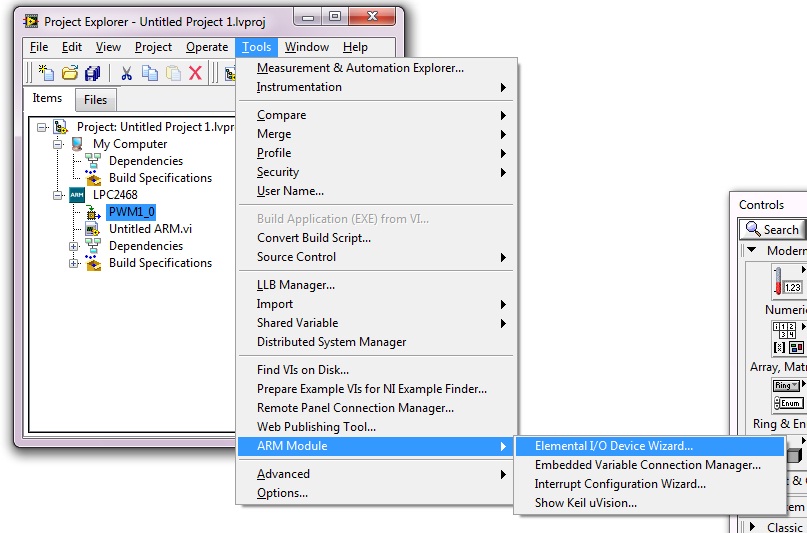The height and width of the screenshot is (533, 807).
Task: Choose LLB Manager...
Action: point(378,285)
